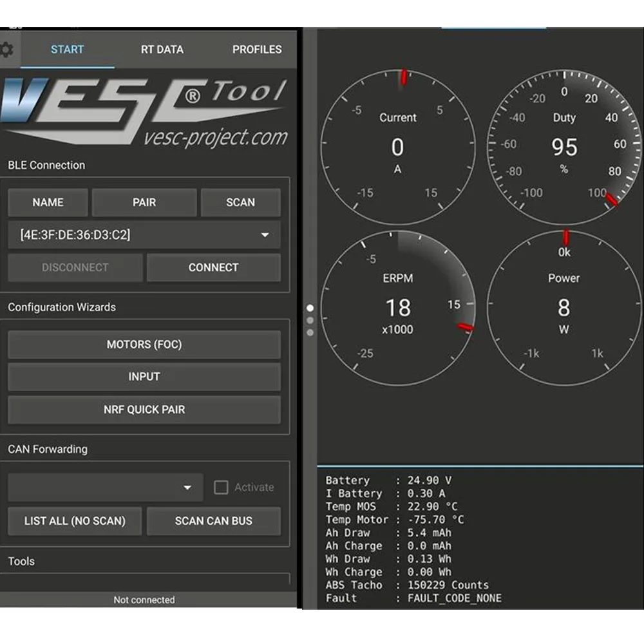Click the DISCONNECT button
This screenshot has height=644, width=644.
(x=75, y=268)
